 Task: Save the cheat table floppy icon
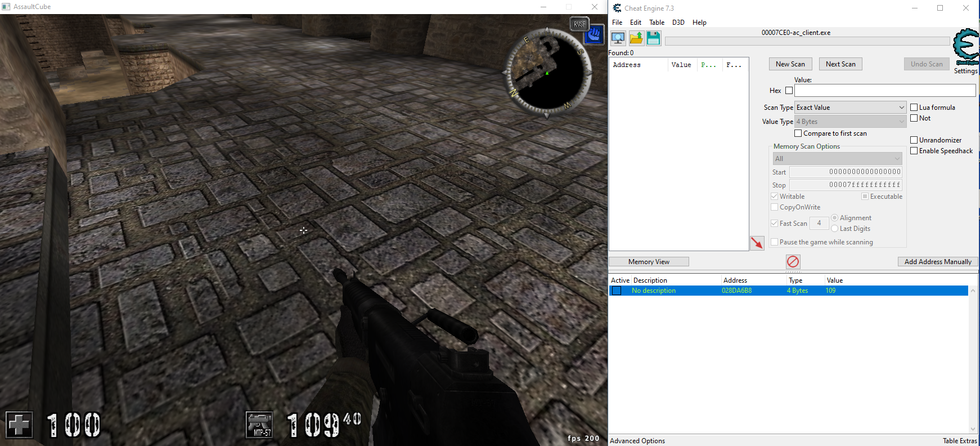click(x=653, y=38)
